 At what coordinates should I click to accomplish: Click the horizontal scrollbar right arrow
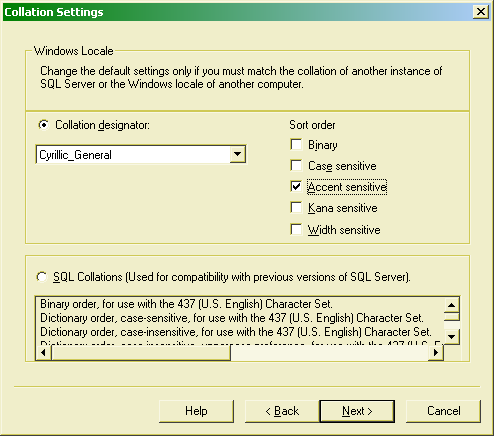coord(436,353)
